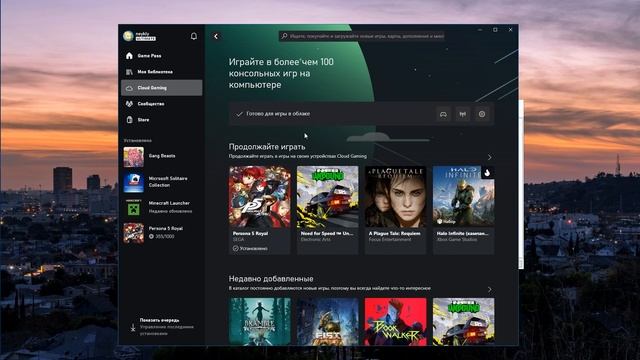Open Сообщество section

pyautogui.click(x=161, y=104)
